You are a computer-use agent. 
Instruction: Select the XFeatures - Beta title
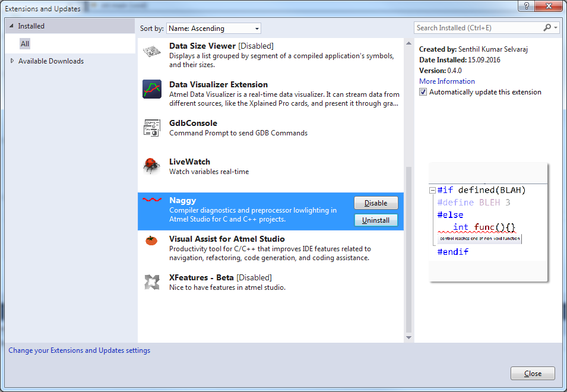(x=201, y=278)
